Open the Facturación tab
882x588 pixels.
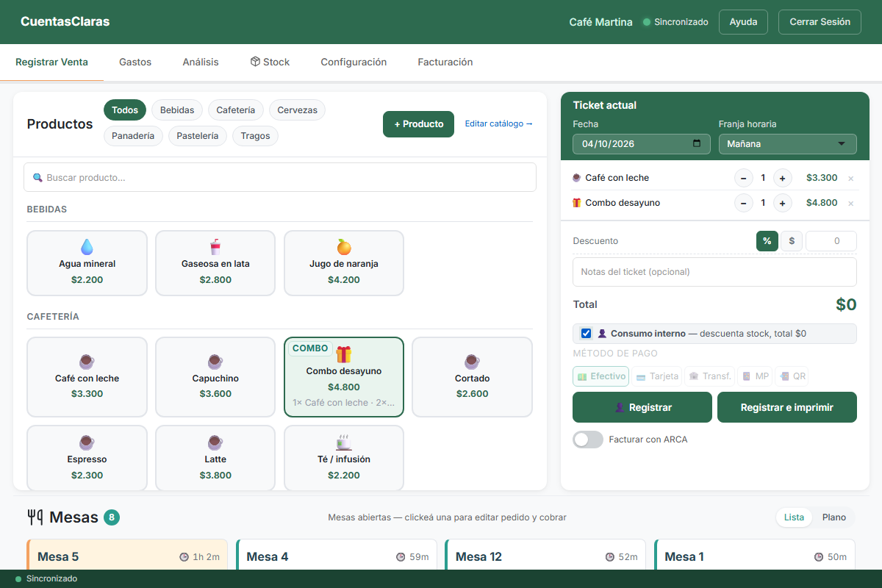[x=445, y=62]
